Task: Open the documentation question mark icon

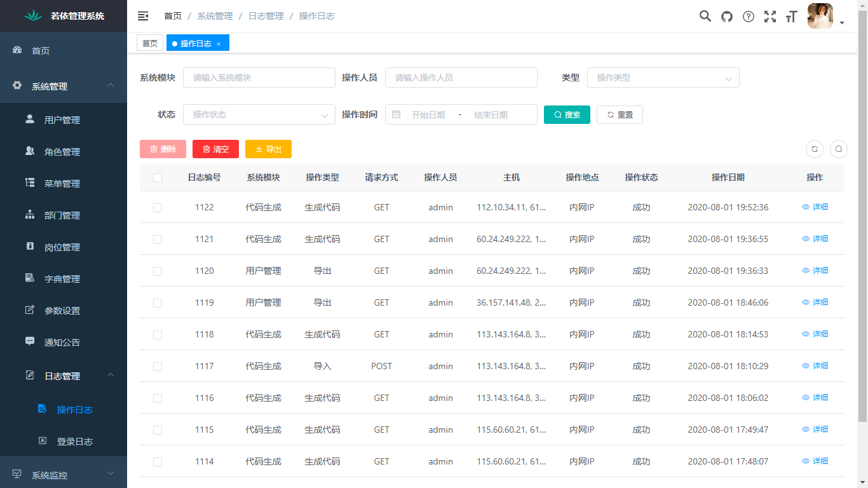Action: coord(748,16)
